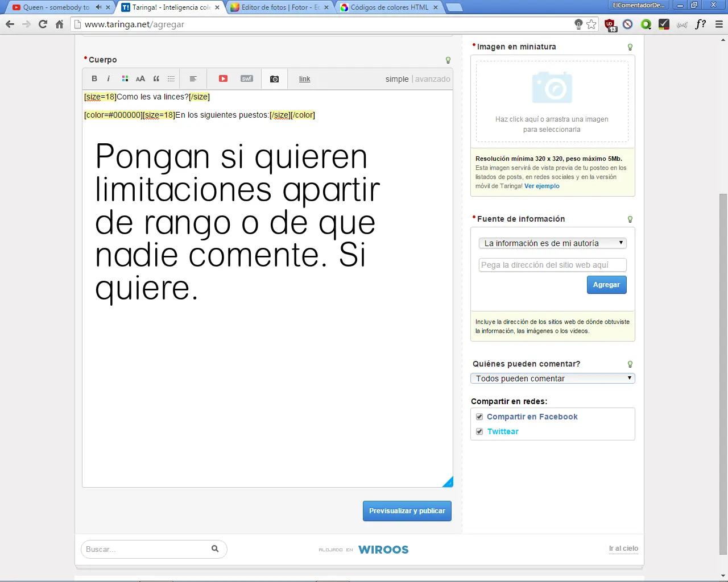Click the camera icon to insert an image
The image size is (728, 582).
coord(275,79)
